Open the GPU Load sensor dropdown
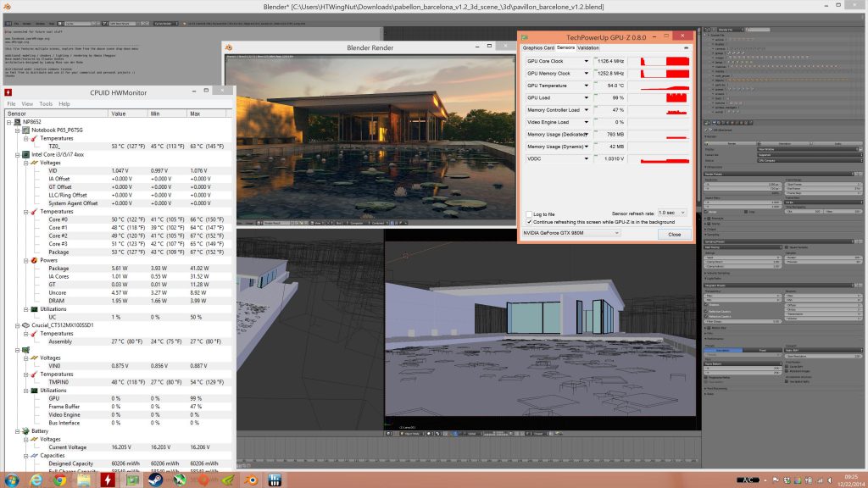Viewport: 868px width, 488px height. tap(587, 98)
